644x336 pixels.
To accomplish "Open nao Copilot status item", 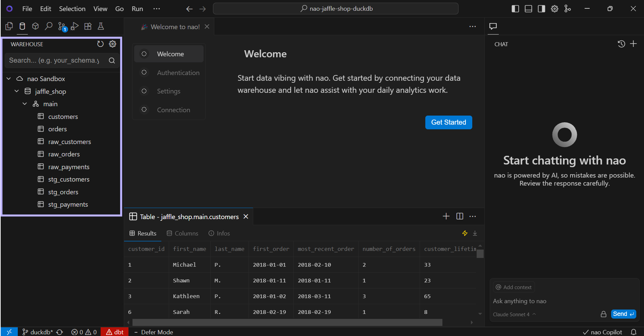I will click(603, 332).
